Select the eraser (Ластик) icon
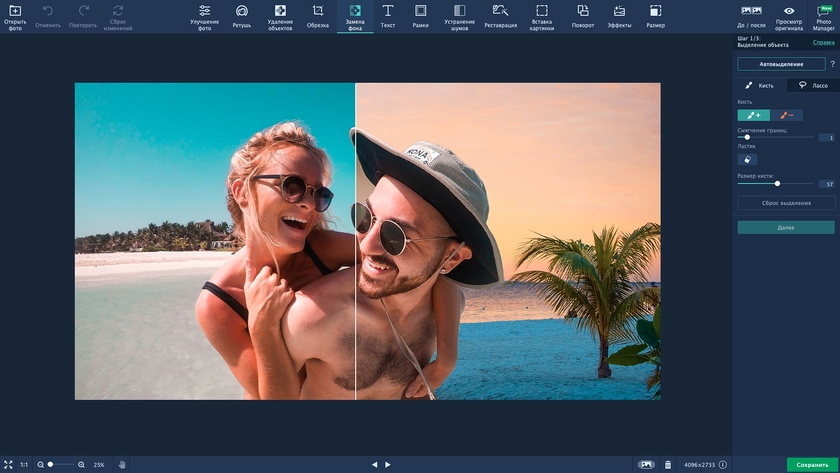This screenshot has height=473, width=840. [x=747, y=159]
